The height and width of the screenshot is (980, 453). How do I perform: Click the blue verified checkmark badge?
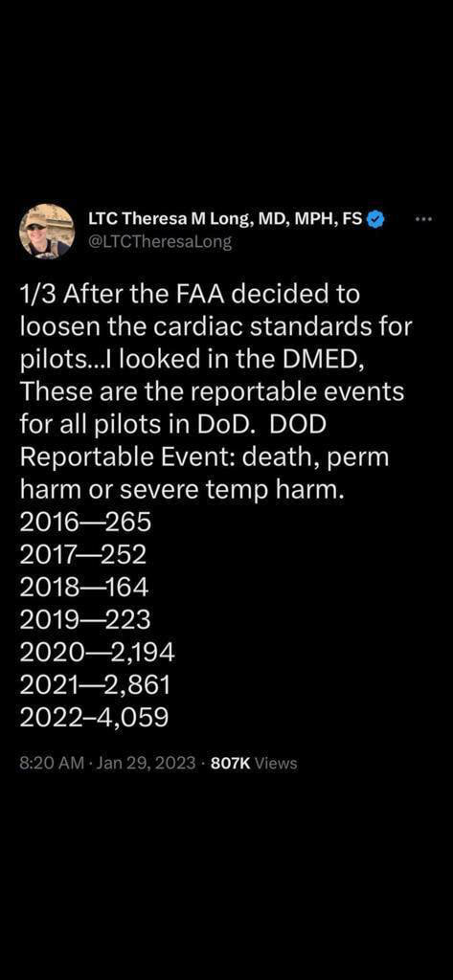pos(375,219)
